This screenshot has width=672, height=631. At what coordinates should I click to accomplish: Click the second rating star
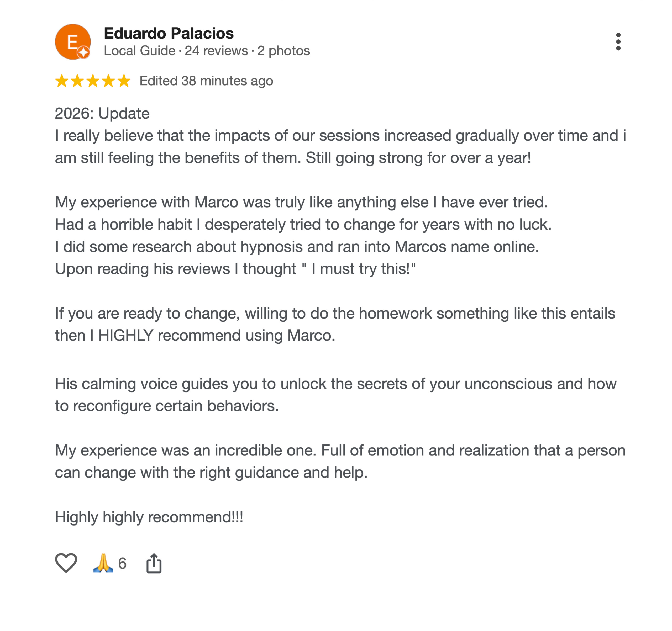(77, 81)
